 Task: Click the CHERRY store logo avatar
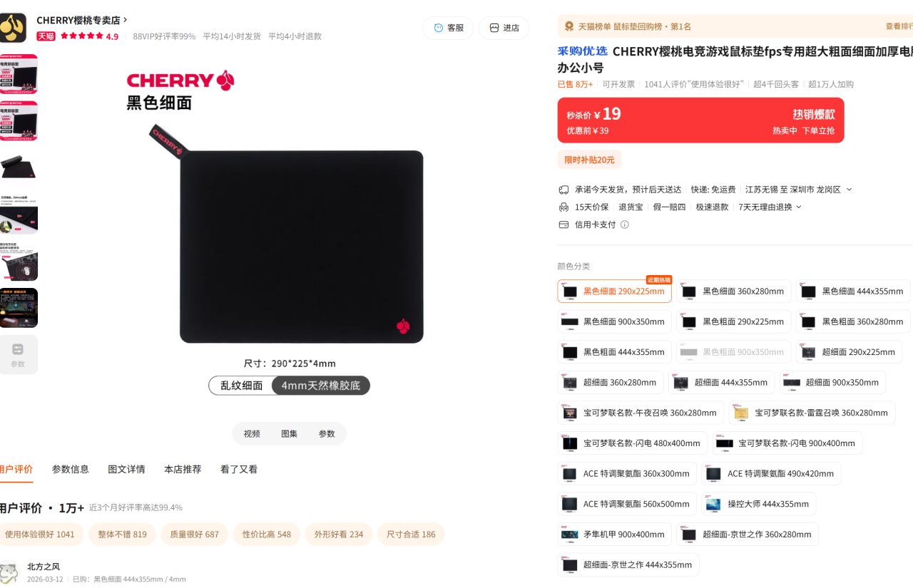pos(12,28)
